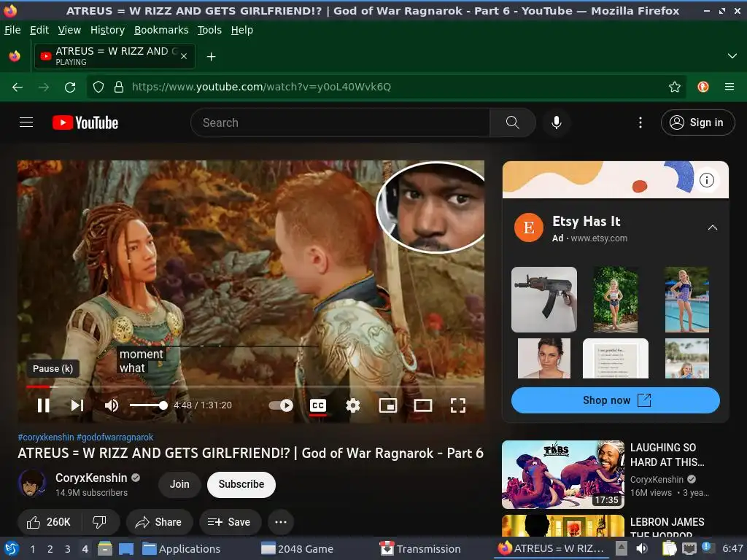The image size is (747, 560).
Task: Open the CoryxKenshin channel name link
Action: tap(91, 478)
